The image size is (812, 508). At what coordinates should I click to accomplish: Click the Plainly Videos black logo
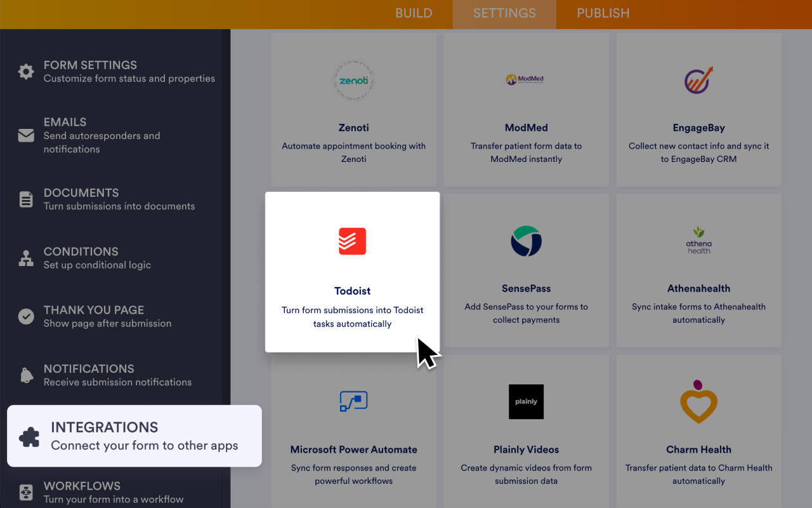tap(526, 401)
